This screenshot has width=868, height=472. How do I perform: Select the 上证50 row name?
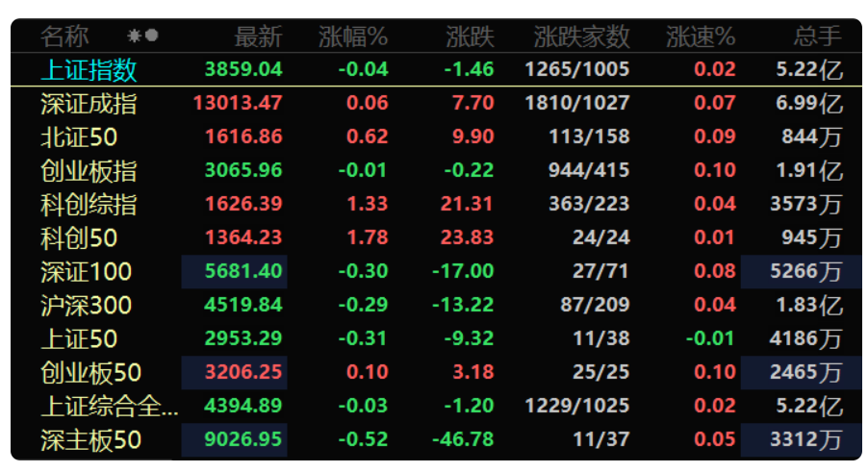point(79,339)
